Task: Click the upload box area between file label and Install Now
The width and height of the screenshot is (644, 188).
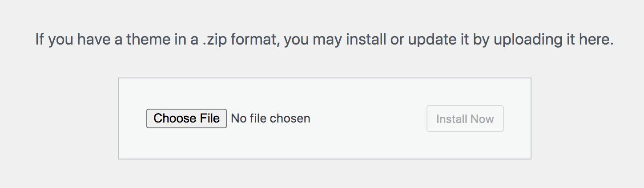Action: (x=368, y=119)
